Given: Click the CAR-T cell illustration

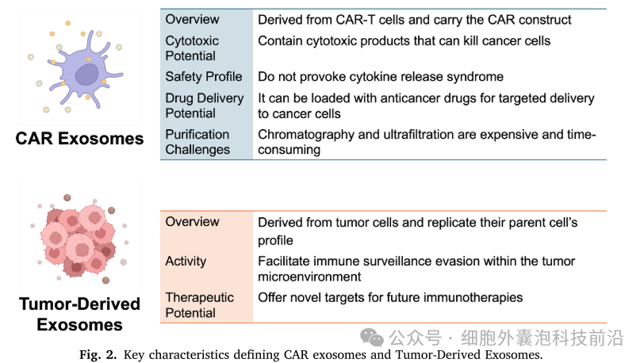Looking at the screenshot, I should pyautogui.click(x=79, y=70).
